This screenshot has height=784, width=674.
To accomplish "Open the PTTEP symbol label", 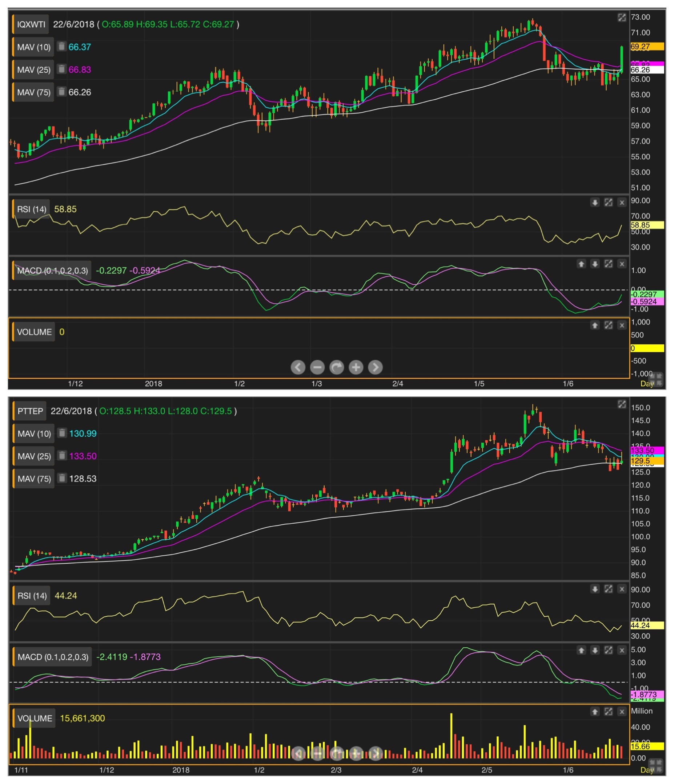I will click(29, 411).
